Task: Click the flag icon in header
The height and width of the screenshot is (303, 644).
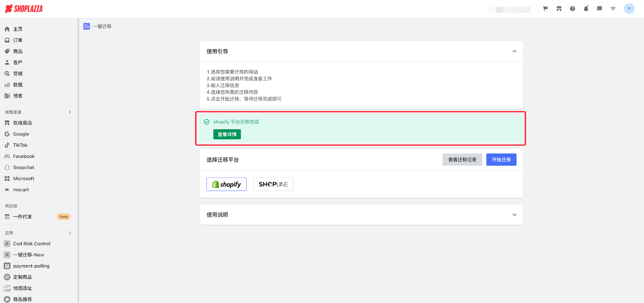Action: pyautogui.click(x=545, y=9)
